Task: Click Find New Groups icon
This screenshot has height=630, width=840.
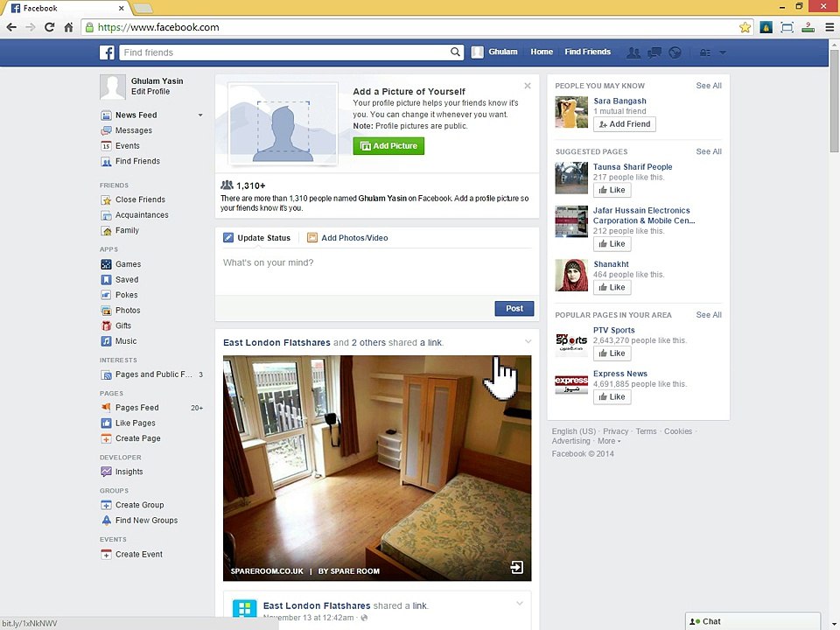Action: tap(106, 520)
